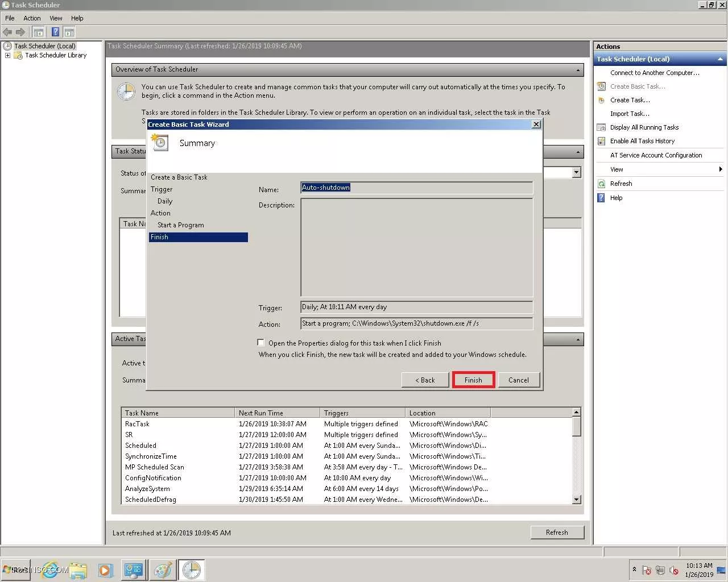
Task: Cancel the Create Basic Task Wizard
Action: tap(519, 380)
